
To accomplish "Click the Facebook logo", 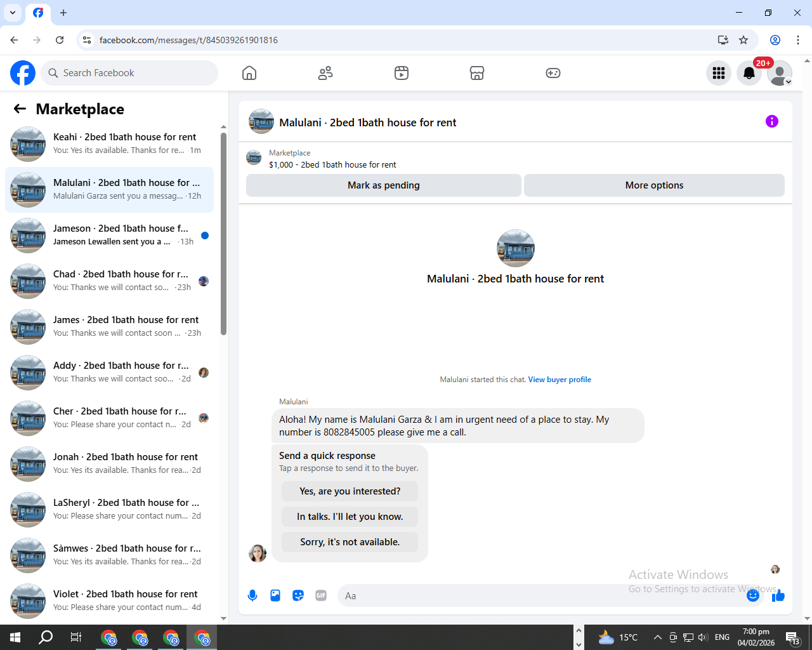I will pyautogui.click(x=23, y=73).
